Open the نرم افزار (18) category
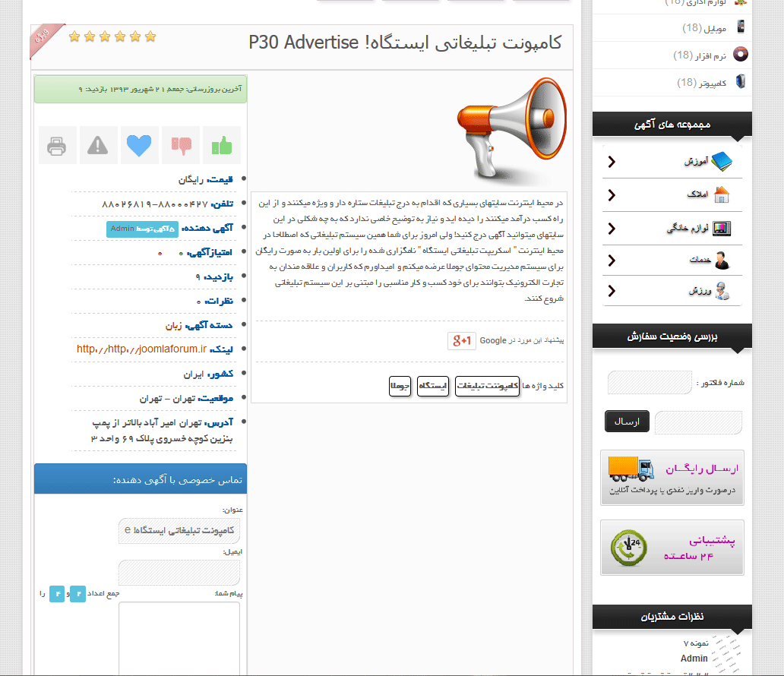The image size is (784, 676). coord(700,55)
